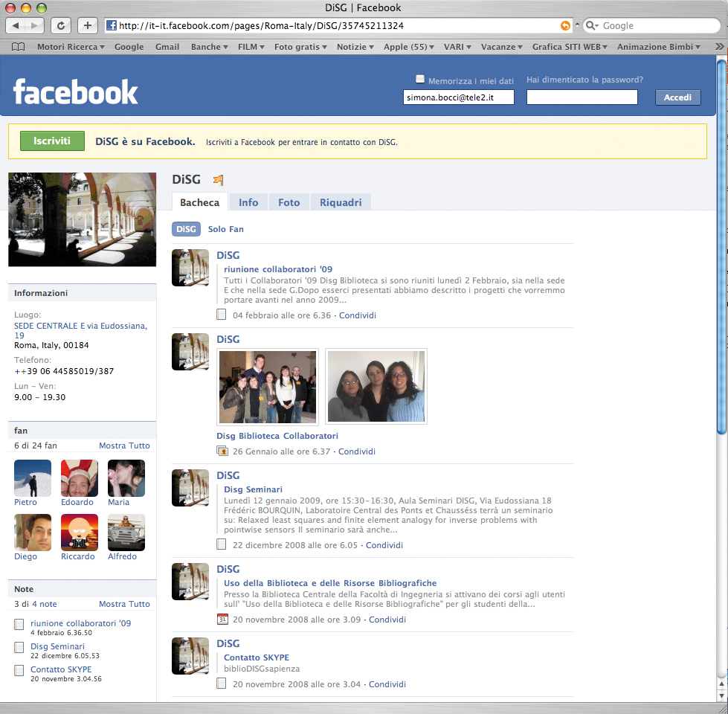Click the green Iscriviti button
This screenshot has width=728, height=714.
52,141
